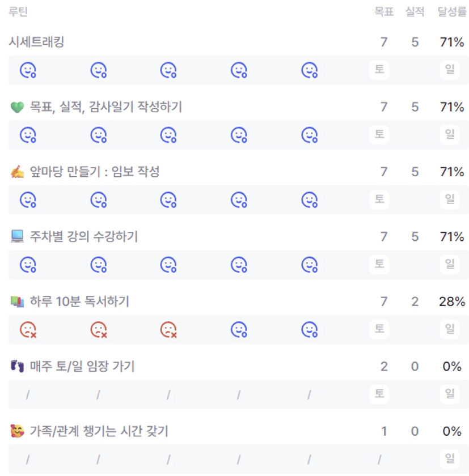Viewport: 469px width, 476px height.
Task: Click the 달성률 column header
Action: (x=451, y=12)
